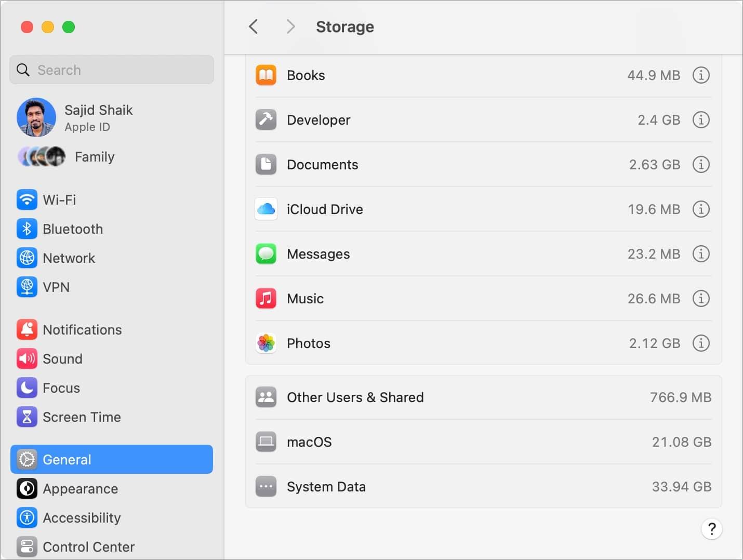Click the Books app icon
The height and width of the screenshot is (560, 743).
[266, 75]
